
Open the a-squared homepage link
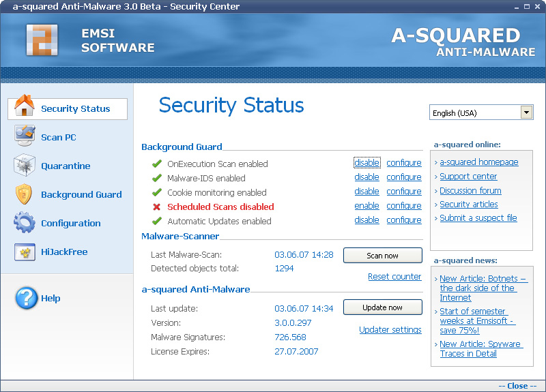pos(479,162)
